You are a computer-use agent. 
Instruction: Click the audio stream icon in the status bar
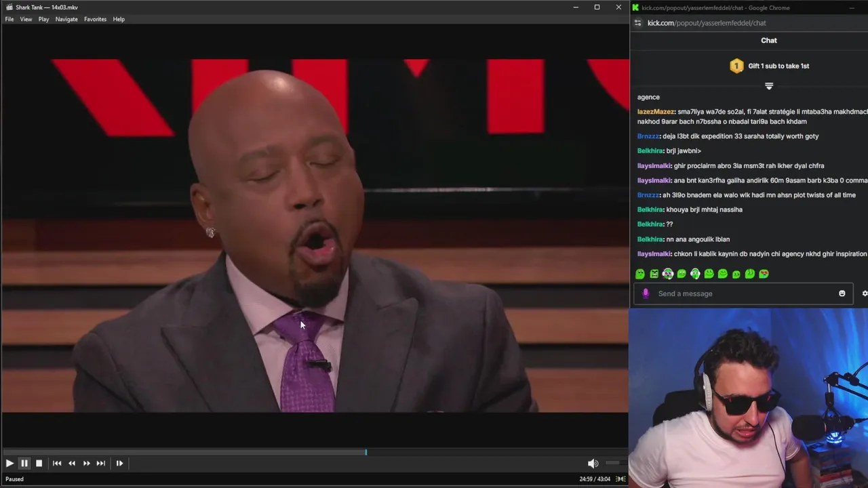(x=620, y=479)
